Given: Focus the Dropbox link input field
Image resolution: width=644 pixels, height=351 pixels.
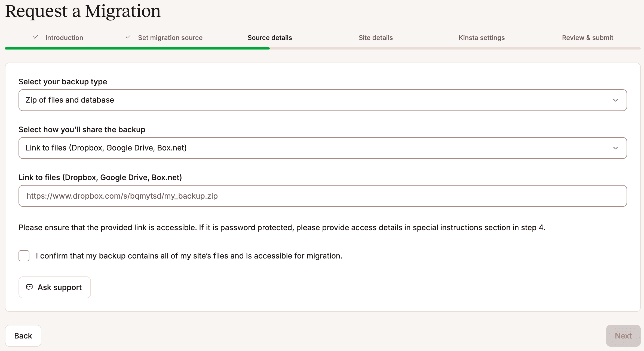Looking at the screenshot, I should pos(323,196).
